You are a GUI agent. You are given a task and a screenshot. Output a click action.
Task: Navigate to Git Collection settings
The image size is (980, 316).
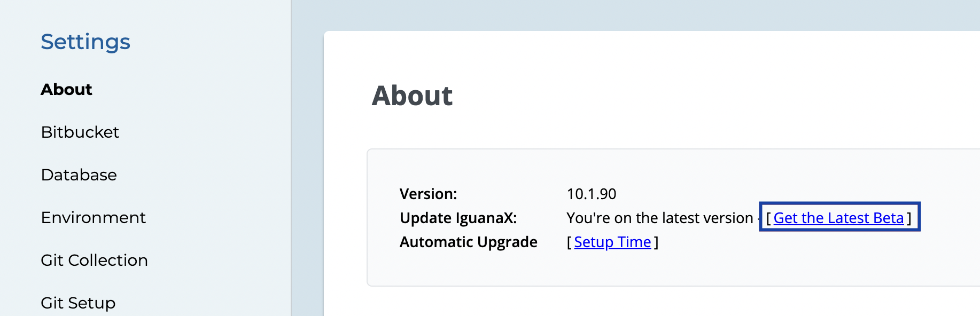(94, 260)
